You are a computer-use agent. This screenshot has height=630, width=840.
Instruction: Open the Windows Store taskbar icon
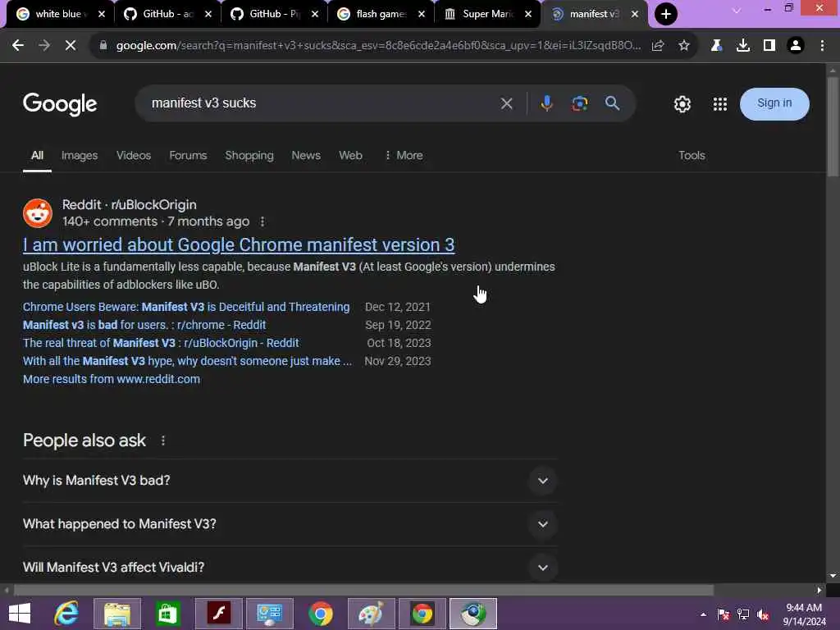167,614
